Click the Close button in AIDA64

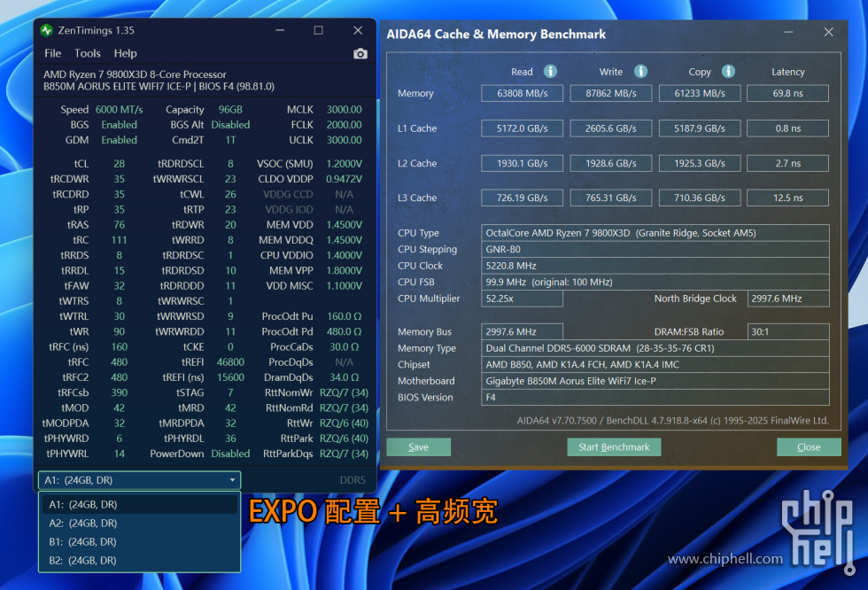[809, 447]
